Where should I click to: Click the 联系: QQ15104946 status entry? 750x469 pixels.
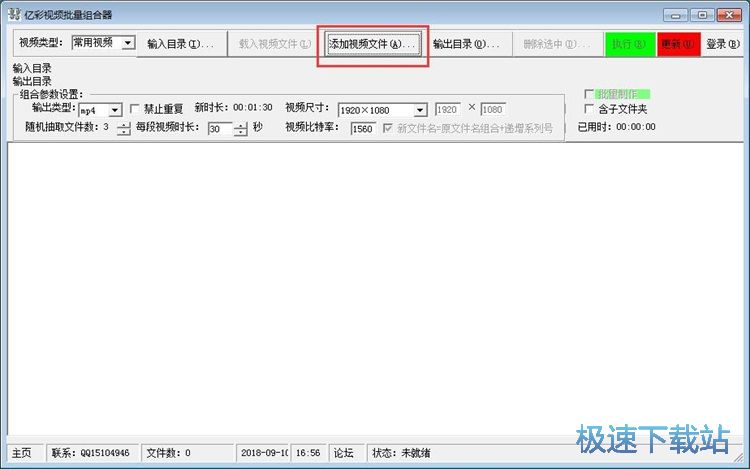(91, 453)
